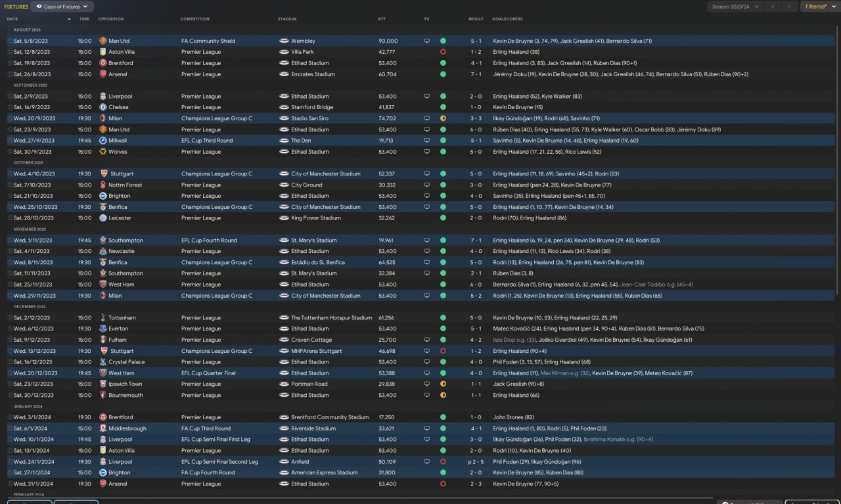The height and width of the screenshot is (504, 841).
Task: Open the Copy of Fixtures view dropdown
Action: (x=62, y=7)
